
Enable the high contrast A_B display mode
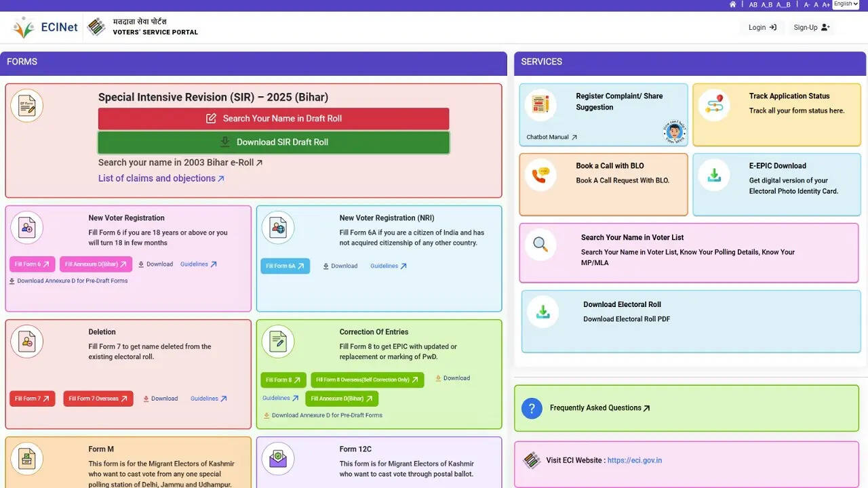[x=767, y=4]
